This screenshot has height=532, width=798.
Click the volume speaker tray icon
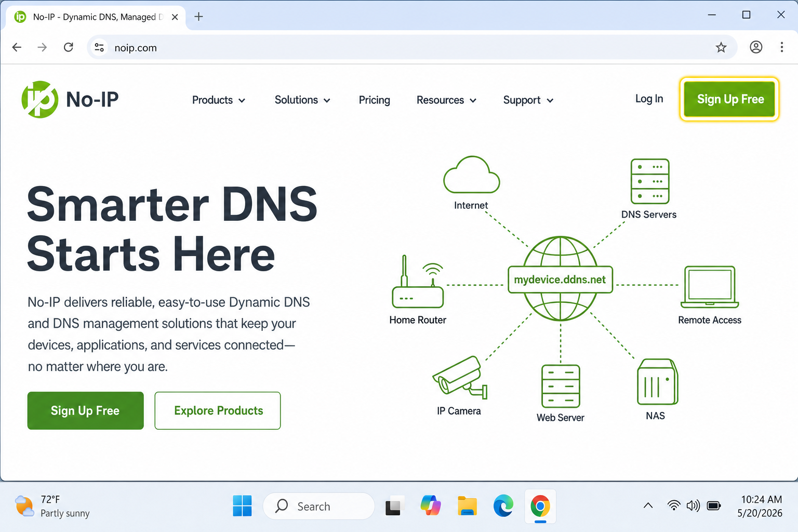[693, 506]
